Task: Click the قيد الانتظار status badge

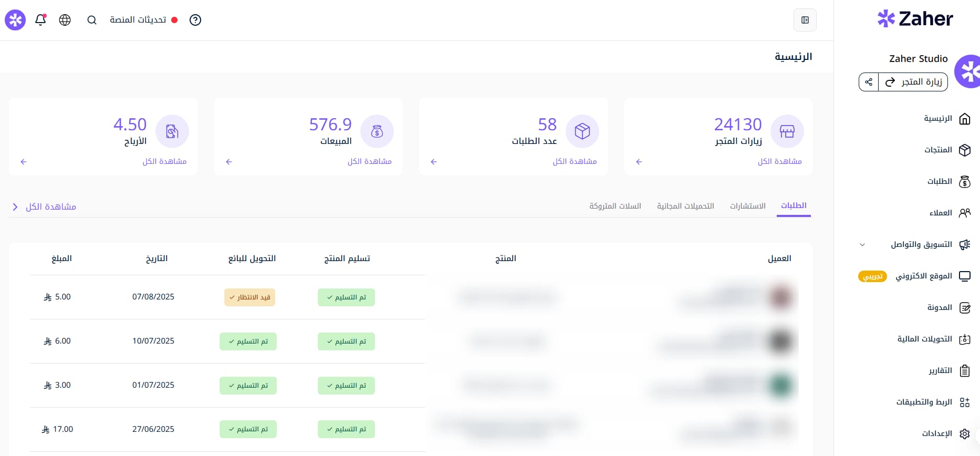Action: 249,297
